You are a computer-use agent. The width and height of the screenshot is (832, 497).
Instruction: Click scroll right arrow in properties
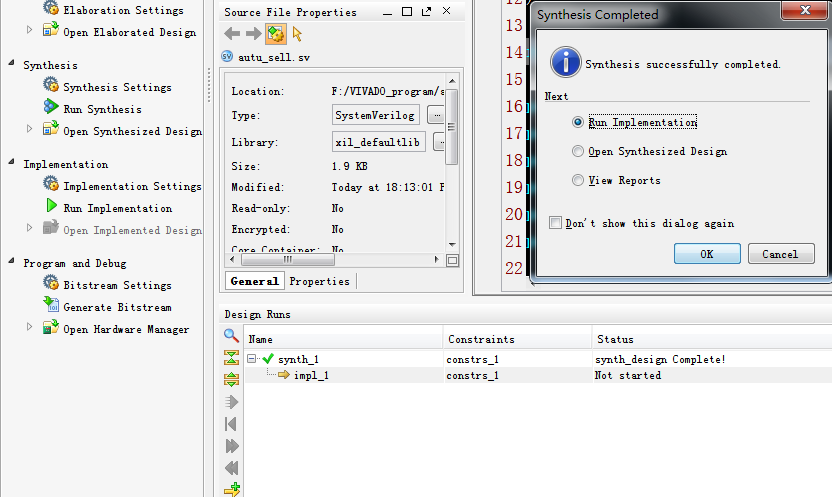click(x=437, y=259)
